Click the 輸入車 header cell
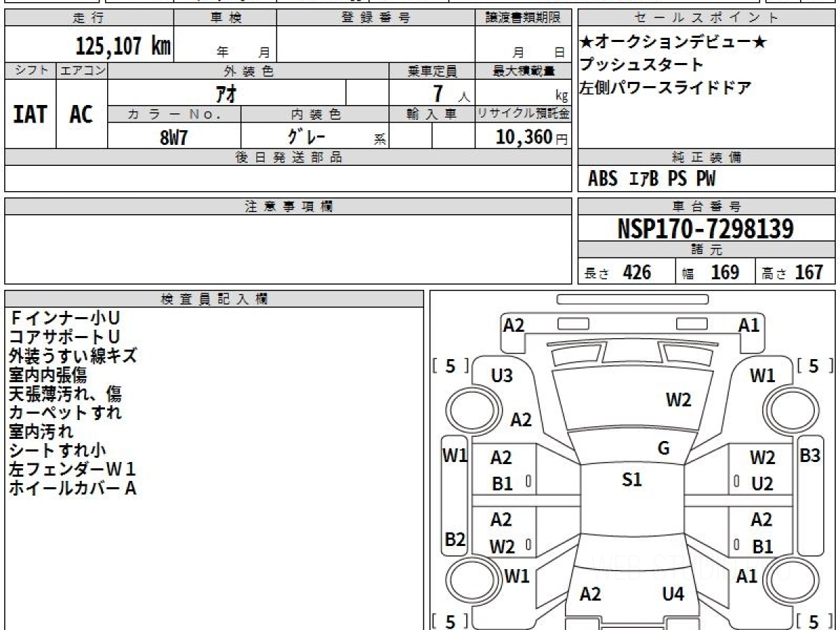Viewport: 840px width, 630px height. pos(432,114)
